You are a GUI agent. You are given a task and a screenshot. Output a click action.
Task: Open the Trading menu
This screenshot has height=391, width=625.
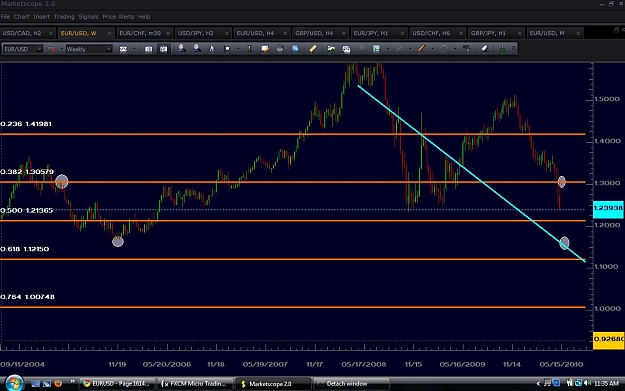click(64, 17)
